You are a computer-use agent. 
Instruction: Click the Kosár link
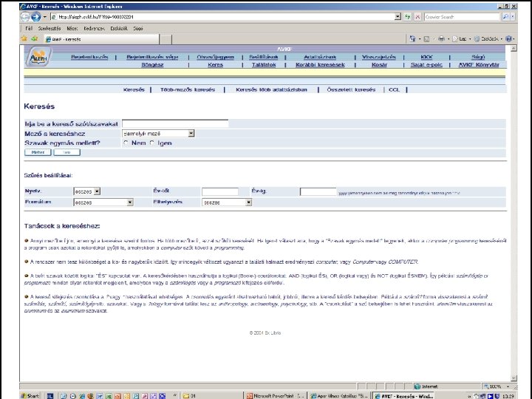(379, 64)
